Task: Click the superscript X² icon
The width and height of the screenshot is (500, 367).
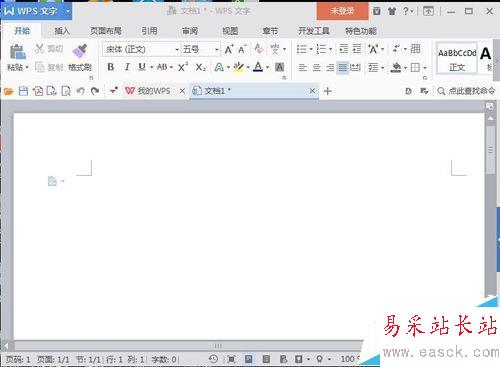Action: pyautogui.click(x=183, y=67)
